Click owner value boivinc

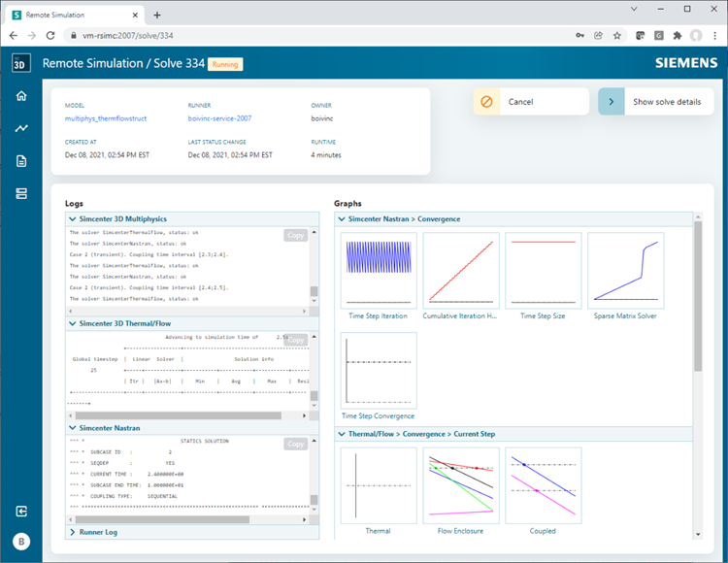[321, 118]
